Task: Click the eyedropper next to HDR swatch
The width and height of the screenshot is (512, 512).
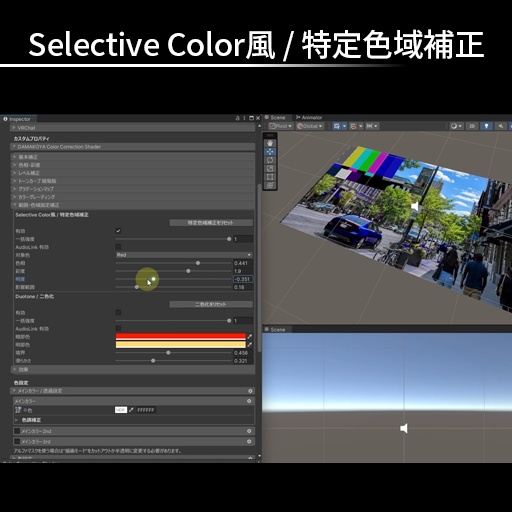Action: coord(131,410)
